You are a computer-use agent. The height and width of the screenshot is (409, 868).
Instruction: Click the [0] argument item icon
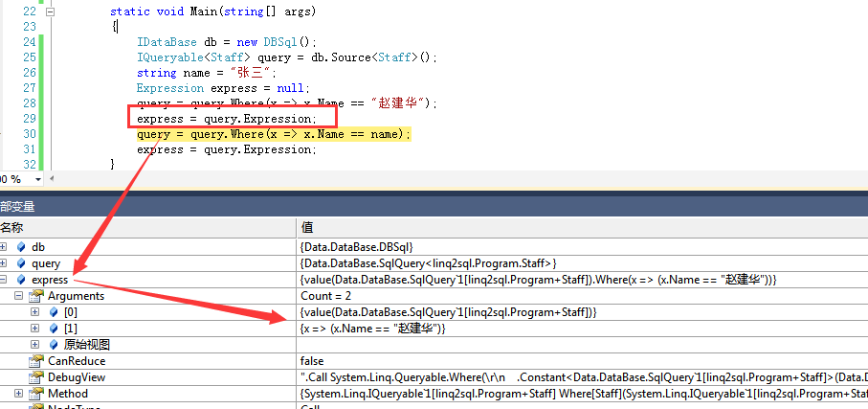tap(53, 312)
